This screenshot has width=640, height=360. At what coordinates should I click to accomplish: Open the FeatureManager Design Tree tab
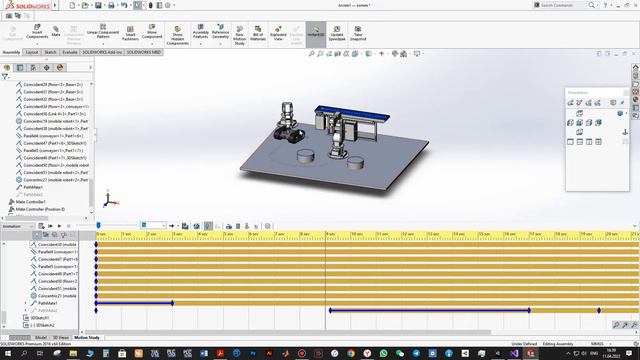pos(7,67)
